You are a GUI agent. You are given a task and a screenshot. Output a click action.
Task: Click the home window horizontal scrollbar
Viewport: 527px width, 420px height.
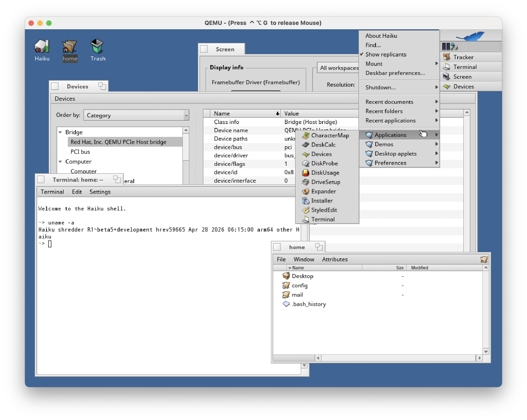398,358
